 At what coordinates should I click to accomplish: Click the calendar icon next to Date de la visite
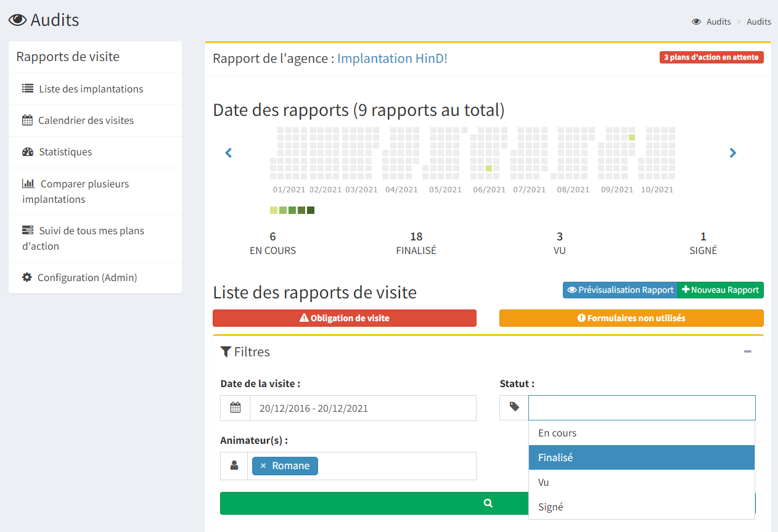(x=235, y=407)
